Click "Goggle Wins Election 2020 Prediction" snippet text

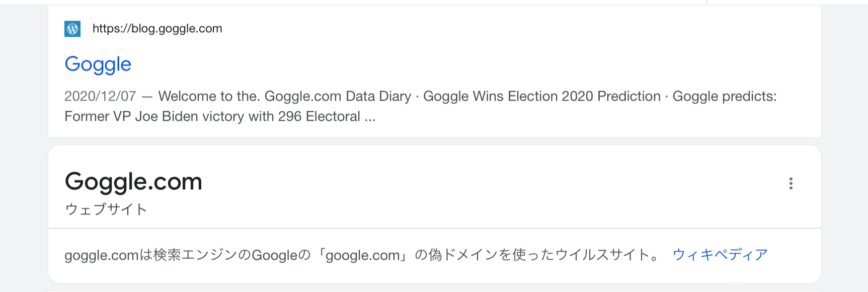click(x=541, y=96)
